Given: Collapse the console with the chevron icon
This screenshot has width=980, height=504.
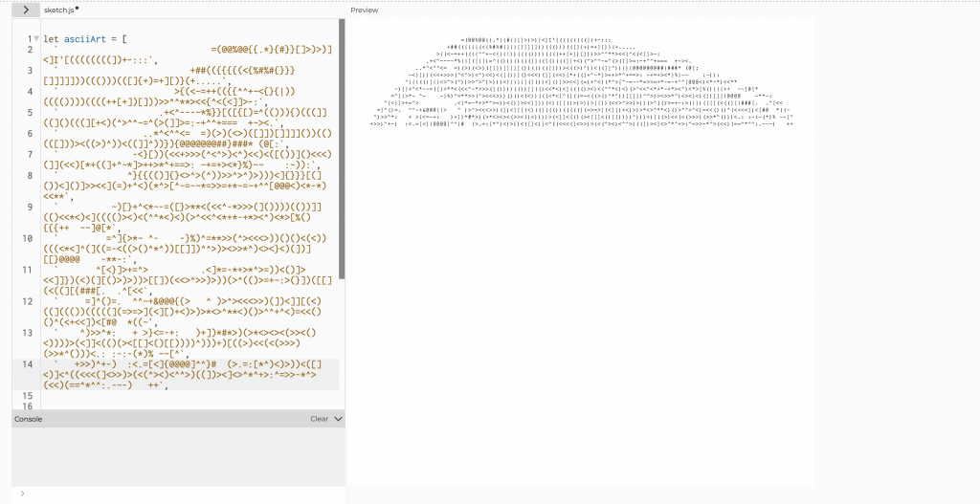Looking at the screenshot, I should [x=338, y=419].
